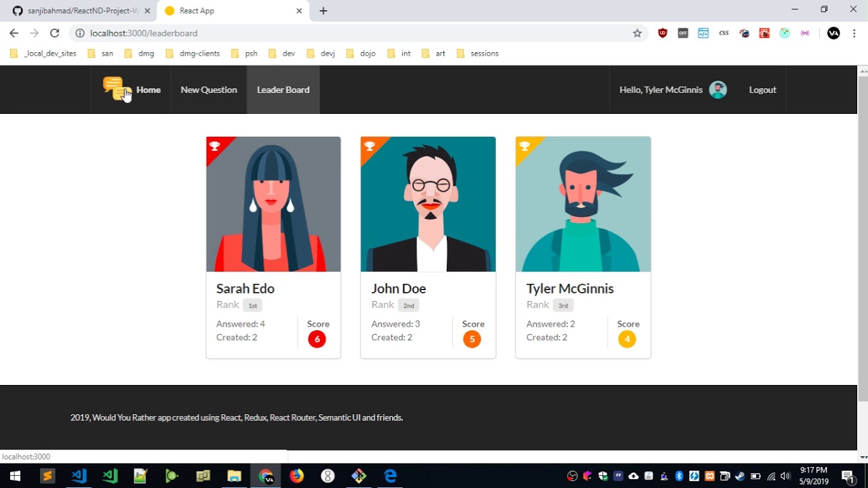Switch to the GitHub sanjibahmad tab

click(x=80, y=11)
